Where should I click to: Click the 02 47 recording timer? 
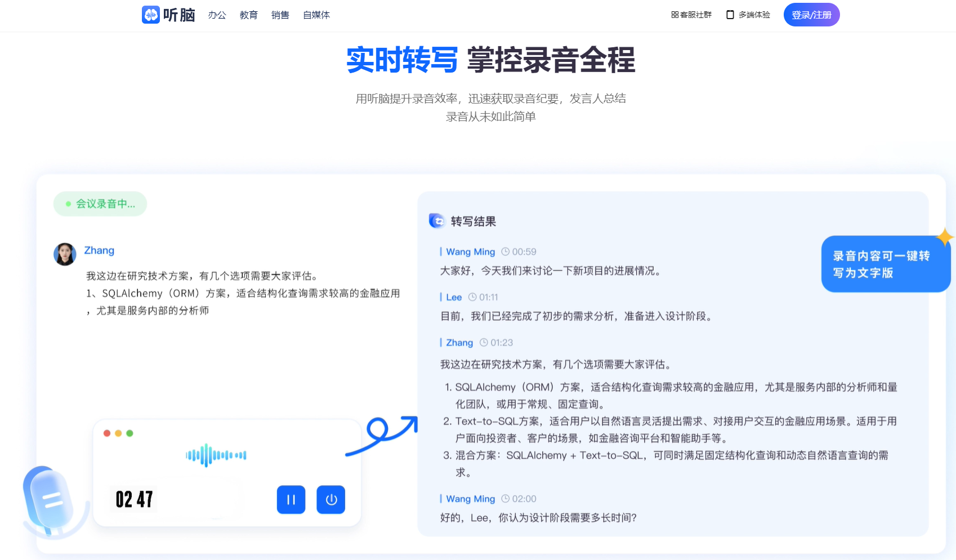point(134,499)
